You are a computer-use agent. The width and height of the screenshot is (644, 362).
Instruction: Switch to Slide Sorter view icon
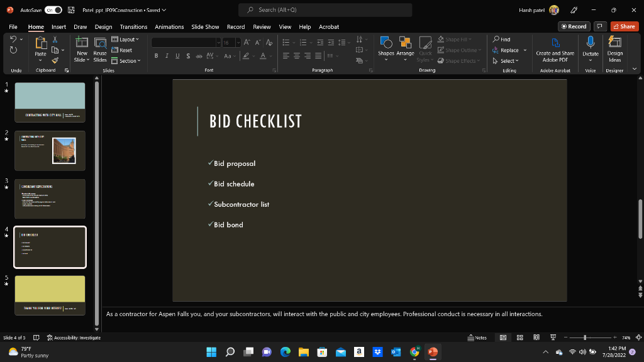[x=519, y=337]
